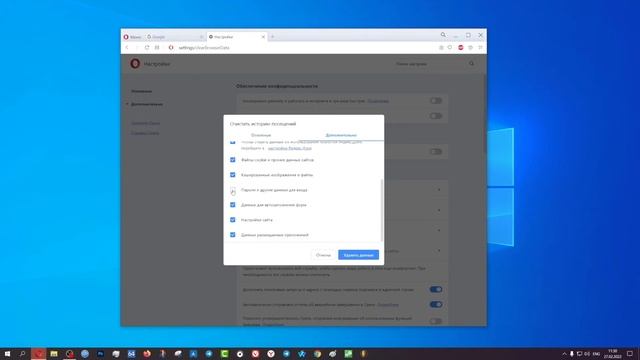
Task: Open Yandex browser from the taskbar
Action: [x=271, y=354]
